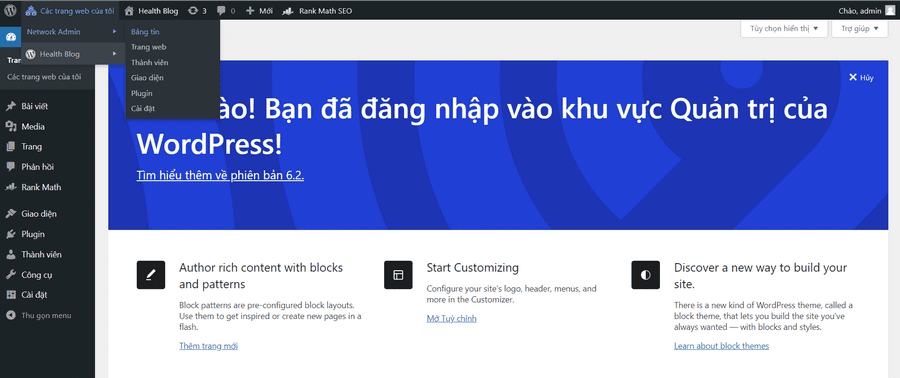Click the Trang pages icon
Viewport: 900px width, 378px height.
point(10,147)
